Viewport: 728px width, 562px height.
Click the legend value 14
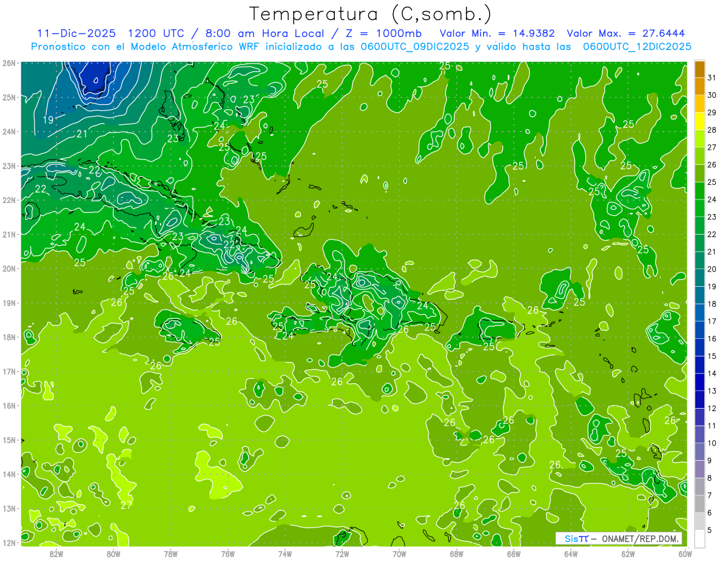712,373
